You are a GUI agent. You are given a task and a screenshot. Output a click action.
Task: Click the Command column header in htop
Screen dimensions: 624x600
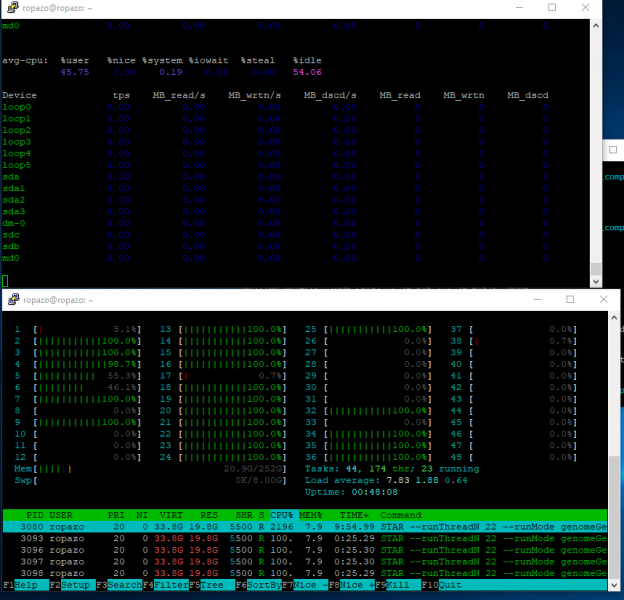[x=401, y=515]
